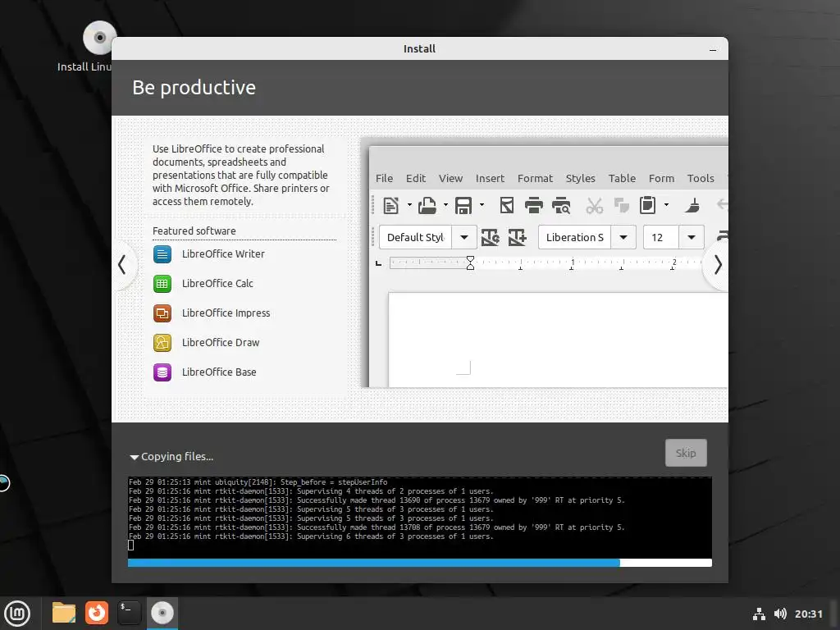
Task: Collapse the Copying files log expander
Action: point(134,457)
